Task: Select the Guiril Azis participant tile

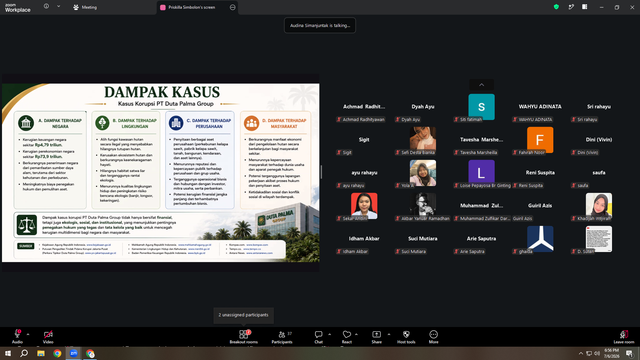Action: point(540,206)
